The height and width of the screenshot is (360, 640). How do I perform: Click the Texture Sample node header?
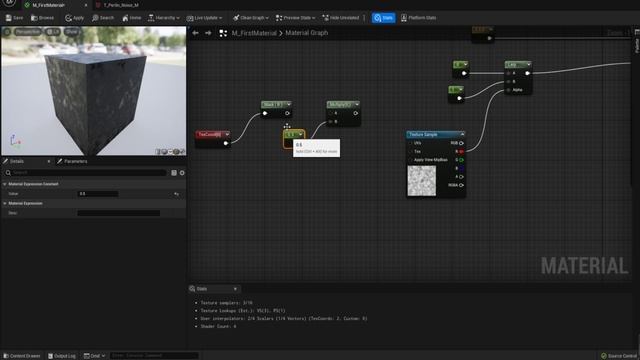tap(435, 135)
